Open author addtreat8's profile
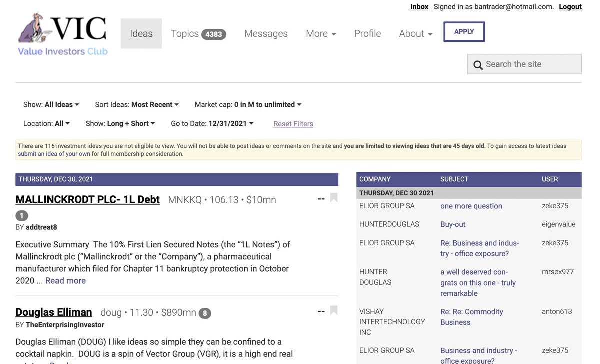Image resolution: width=600 pixels, height=364 pixels. (x=41, y=227)
